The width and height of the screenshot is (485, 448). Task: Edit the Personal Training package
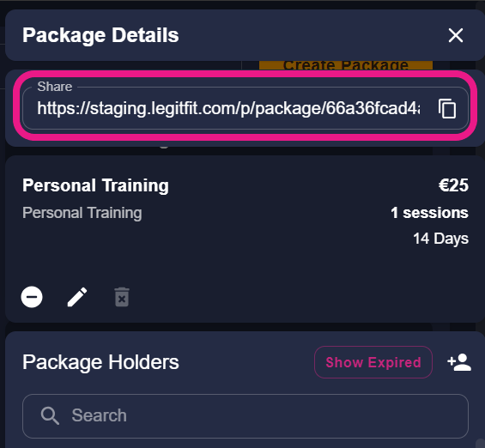[77, 297]
